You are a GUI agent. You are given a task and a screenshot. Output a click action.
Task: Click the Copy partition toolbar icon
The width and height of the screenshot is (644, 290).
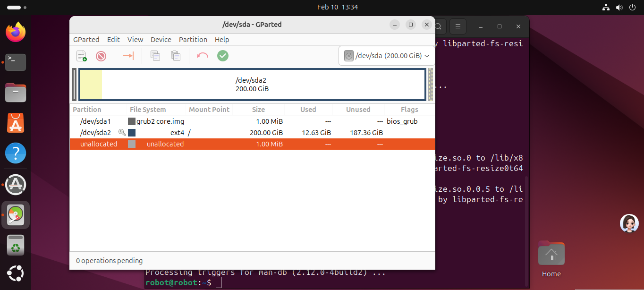pos(155,56)
